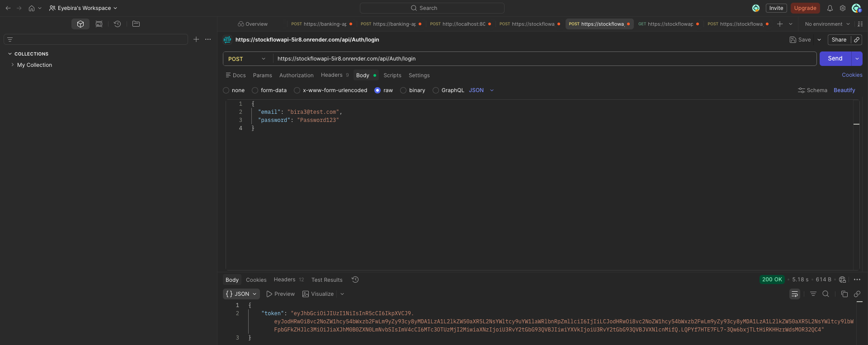This screenshot has height=345, width=868.
Task: Open the right sidebar panel icon
Action: click(860, 24)
